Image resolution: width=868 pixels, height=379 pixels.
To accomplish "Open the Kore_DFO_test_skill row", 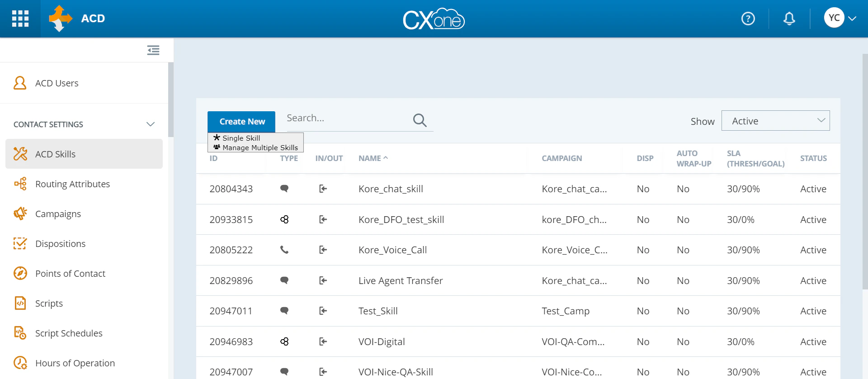I will coord(518,219).
